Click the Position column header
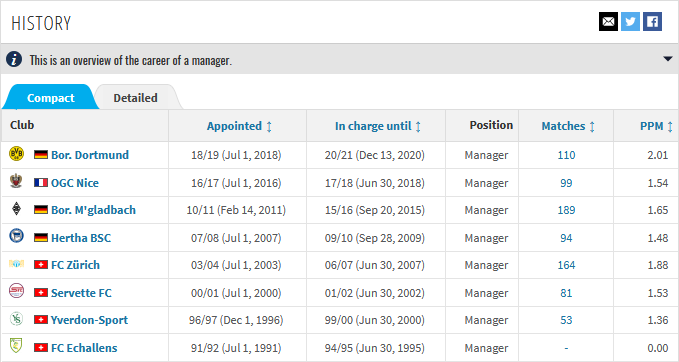 pyautogui.click(x=491, y=125)
